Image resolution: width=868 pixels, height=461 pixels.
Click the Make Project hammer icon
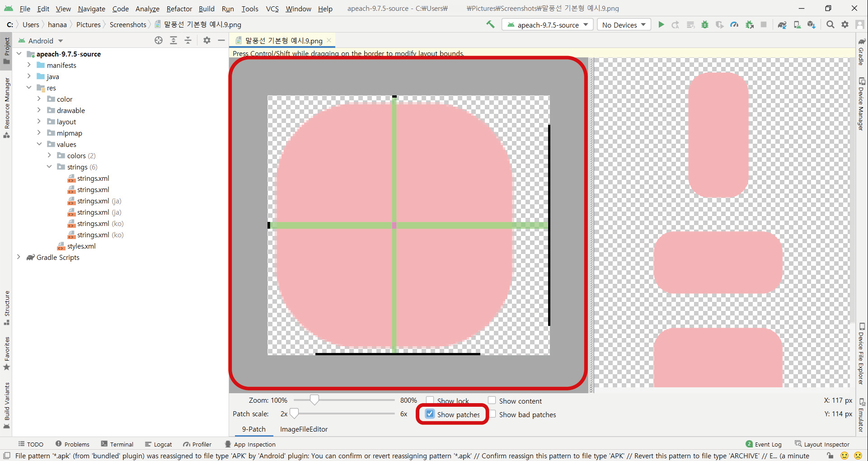click(x=490, y=24)
